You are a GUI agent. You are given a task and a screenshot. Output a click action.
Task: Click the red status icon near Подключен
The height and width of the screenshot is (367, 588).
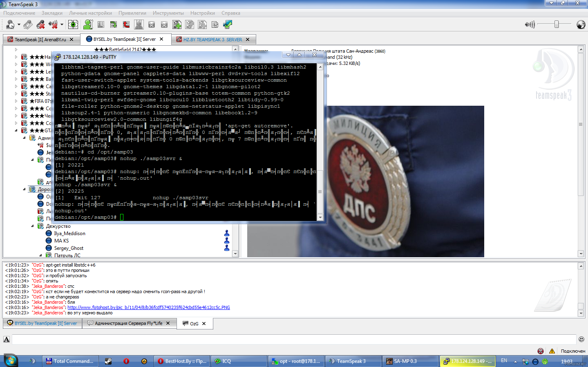[541, 351]
